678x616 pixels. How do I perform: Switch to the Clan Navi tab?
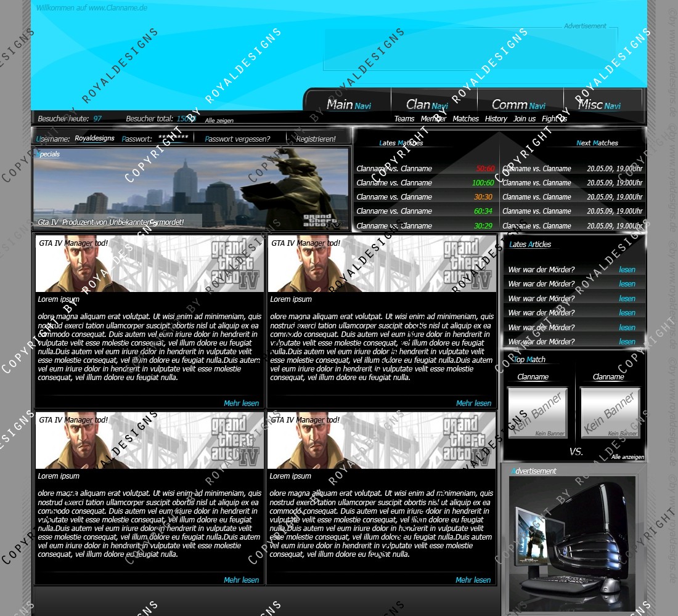(x=427, y=105)
